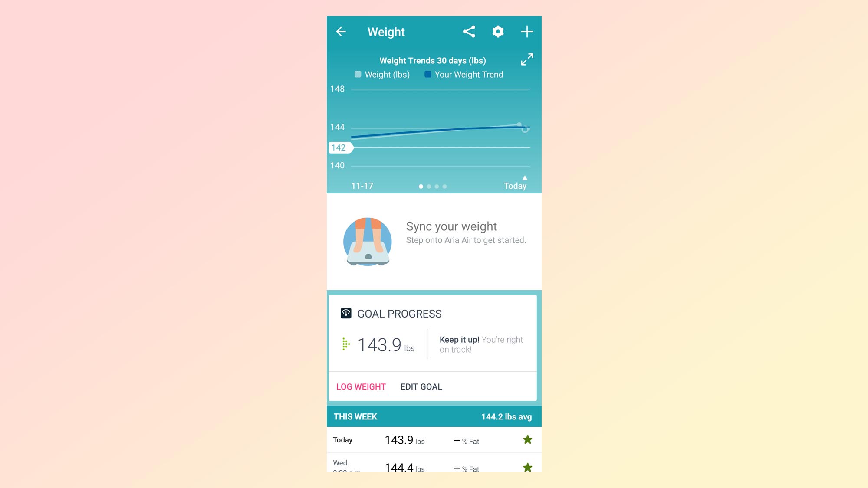This screenshot has width=868, height=488.
Task: Tap the star icon next to Wednesday's weight
Action: 526,467
